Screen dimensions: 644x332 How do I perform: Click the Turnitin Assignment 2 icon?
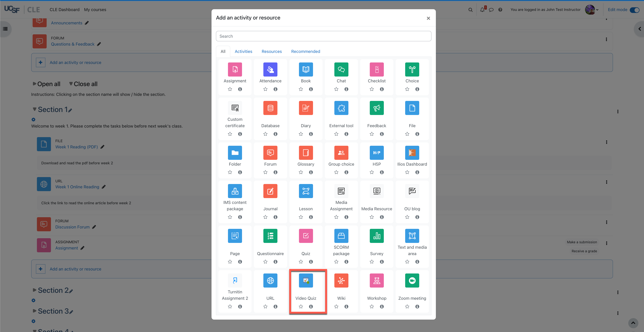click(x=235, y=280)
